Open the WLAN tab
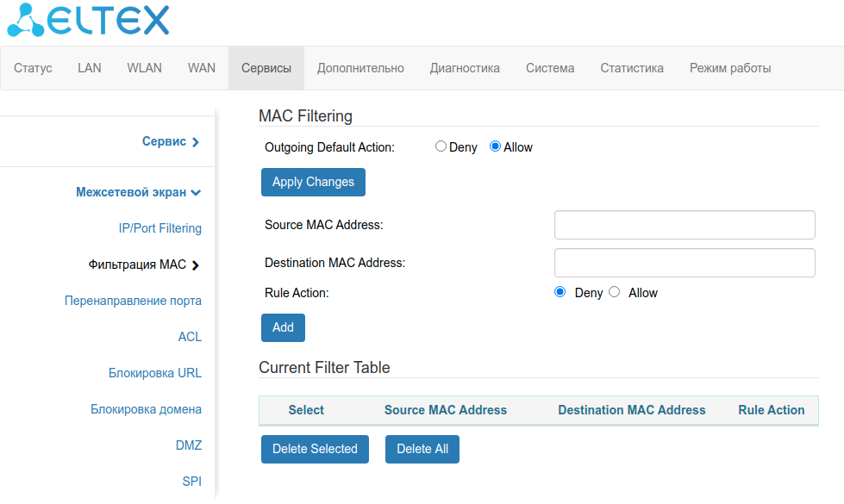This screenshot has width=844, height=504. click(x=144, y=68)
